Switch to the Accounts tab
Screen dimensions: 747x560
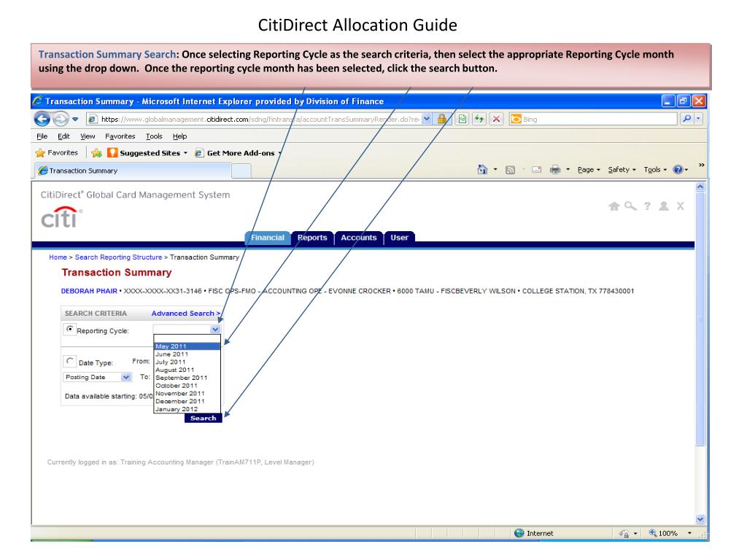[x=359, y=237]
